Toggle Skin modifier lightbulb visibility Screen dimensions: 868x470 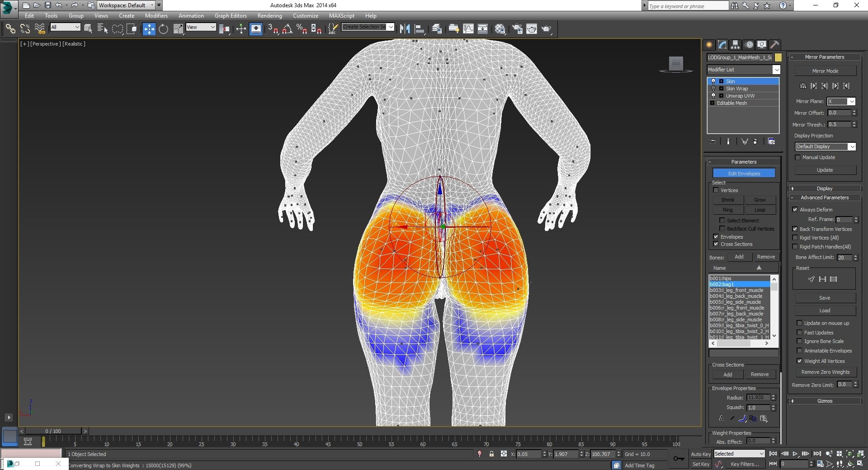coord(713,81)
